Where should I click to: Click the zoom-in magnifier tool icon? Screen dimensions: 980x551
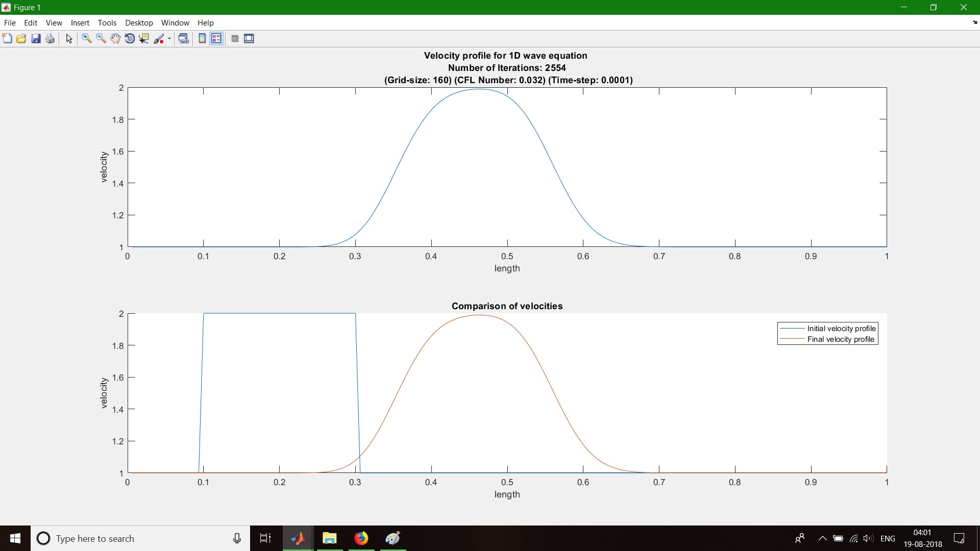coord(86,38)
